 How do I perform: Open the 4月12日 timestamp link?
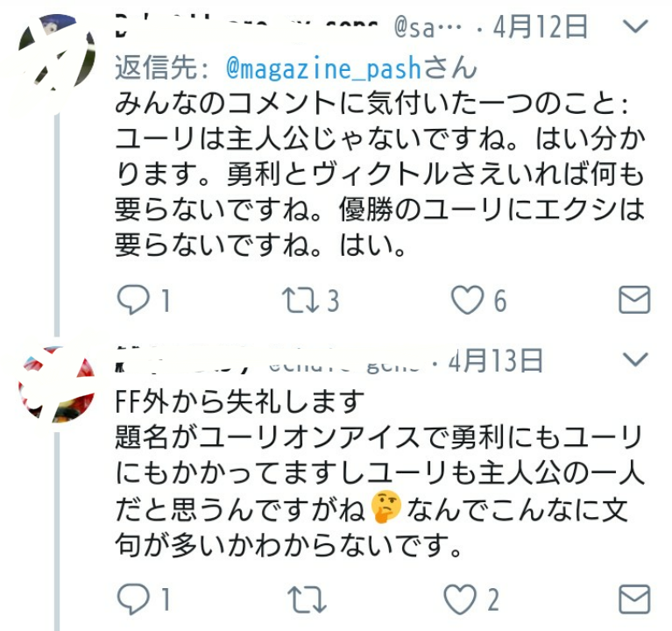540,26
